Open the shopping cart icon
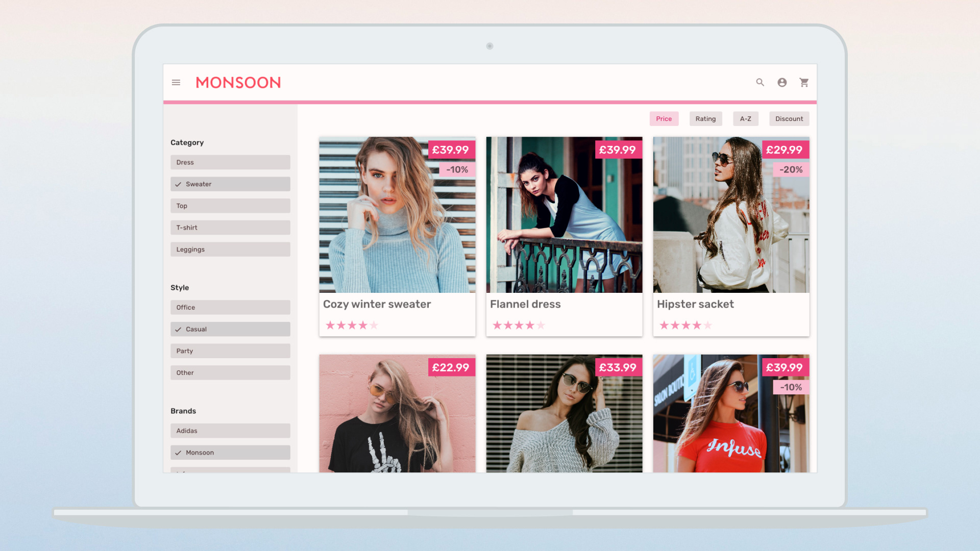The image size is (980, 551). click(x=804, y=82)
